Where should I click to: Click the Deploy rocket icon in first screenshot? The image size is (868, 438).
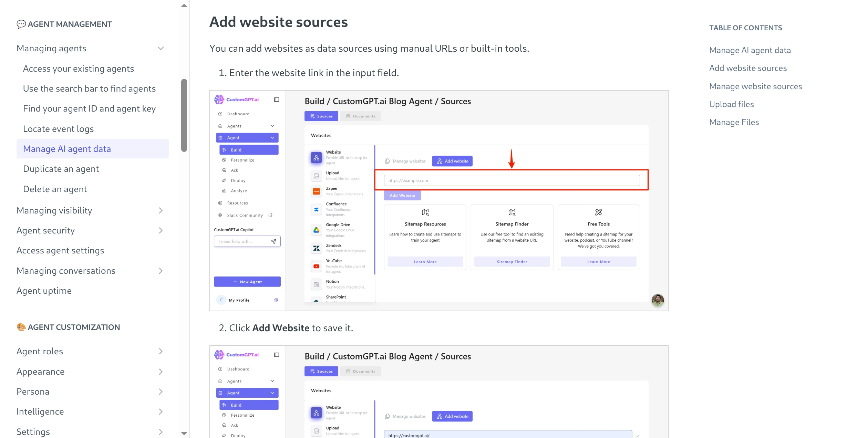tap(224, 180)
